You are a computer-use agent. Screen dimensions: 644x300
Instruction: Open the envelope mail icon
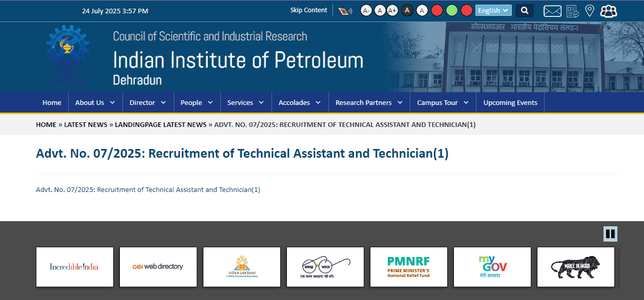tap(552, 11)
